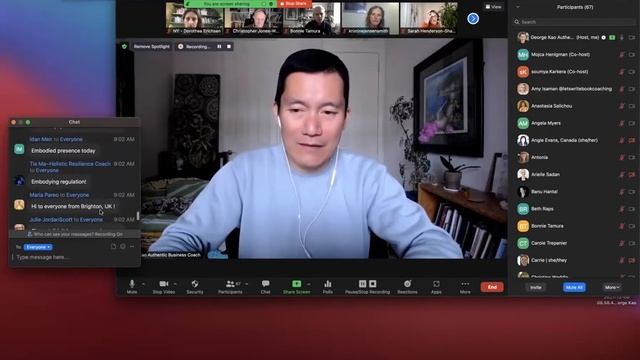Open the chat emoji picker
640x360 pixels.
(x=122, y=247)
